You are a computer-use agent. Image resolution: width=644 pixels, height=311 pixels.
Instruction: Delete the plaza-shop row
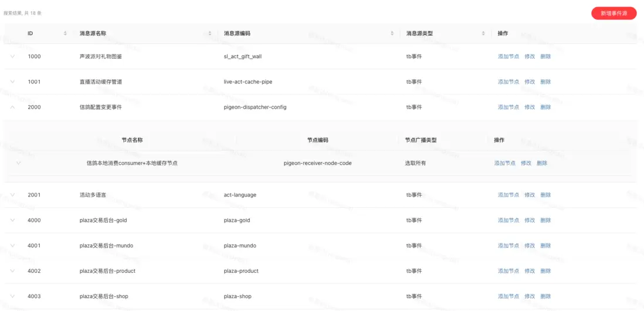tap(546, 296)
